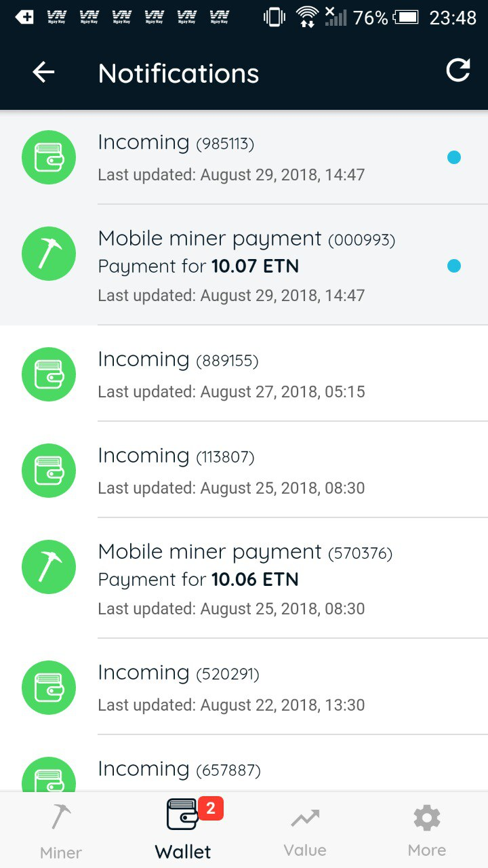The image size is (488, 868).
Task: Switch to the Miner tab
Action: pos(61,831)
